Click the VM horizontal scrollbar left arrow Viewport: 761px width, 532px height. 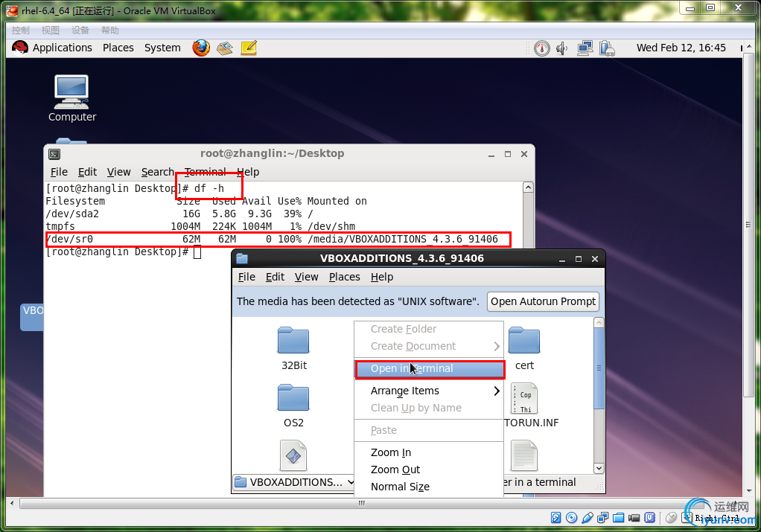point(12,504)
